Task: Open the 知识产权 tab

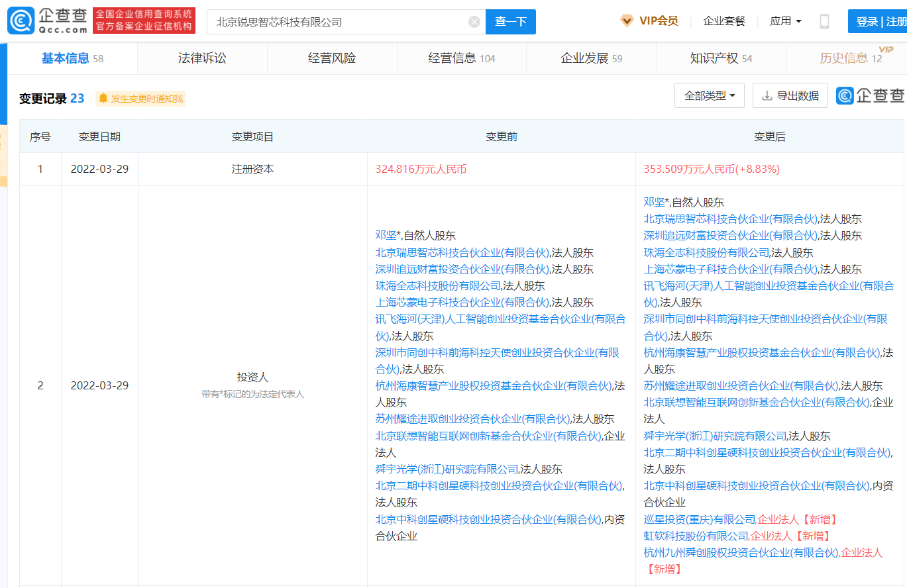Action: (721, 58)
